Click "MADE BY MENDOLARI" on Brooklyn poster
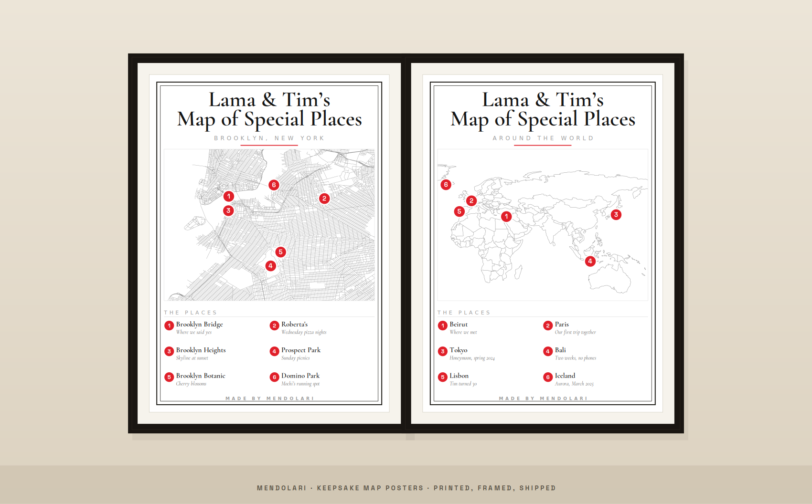This screenshot has width=812, height=504. tap(269, 399)
